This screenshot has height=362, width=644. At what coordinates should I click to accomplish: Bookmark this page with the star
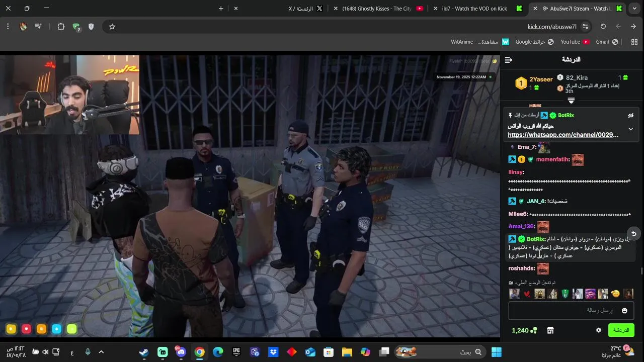click(112, 27)
